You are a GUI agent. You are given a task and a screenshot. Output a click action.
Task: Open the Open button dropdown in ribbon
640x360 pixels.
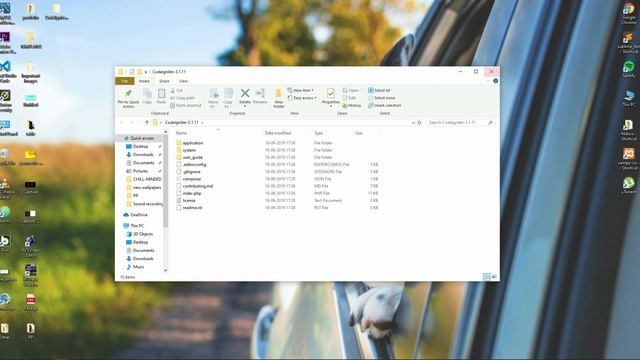coord(351,90)
